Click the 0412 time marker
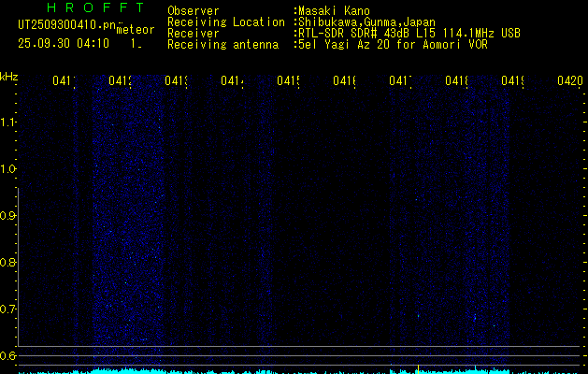 click(x=120, y=80)
